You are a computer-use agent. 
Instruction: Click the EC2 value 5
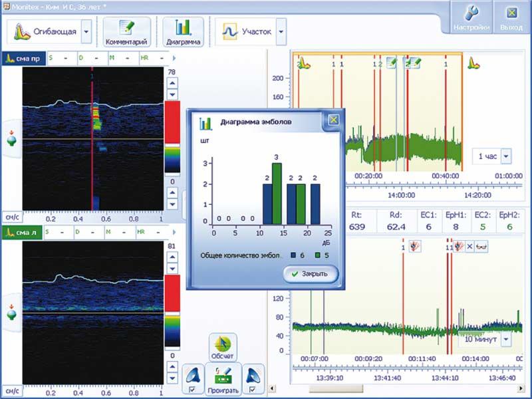tap(483, 227)
